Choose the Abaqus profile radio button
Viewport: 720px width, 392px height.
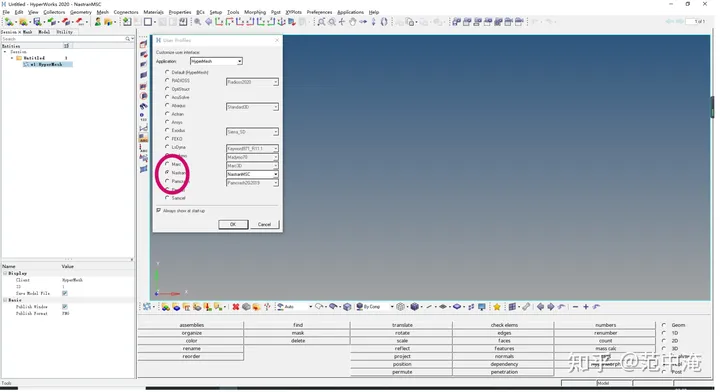click(x=167, y=105)
